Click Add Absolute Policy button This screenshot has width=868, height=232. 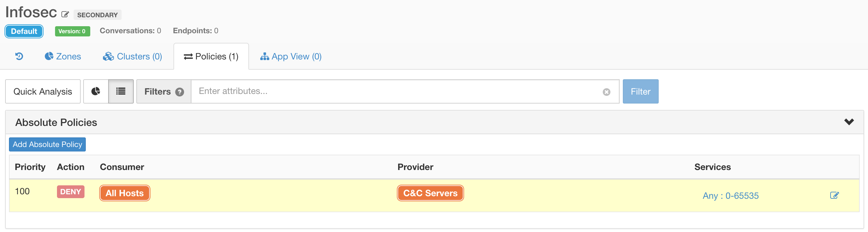(x=47, y=144)
